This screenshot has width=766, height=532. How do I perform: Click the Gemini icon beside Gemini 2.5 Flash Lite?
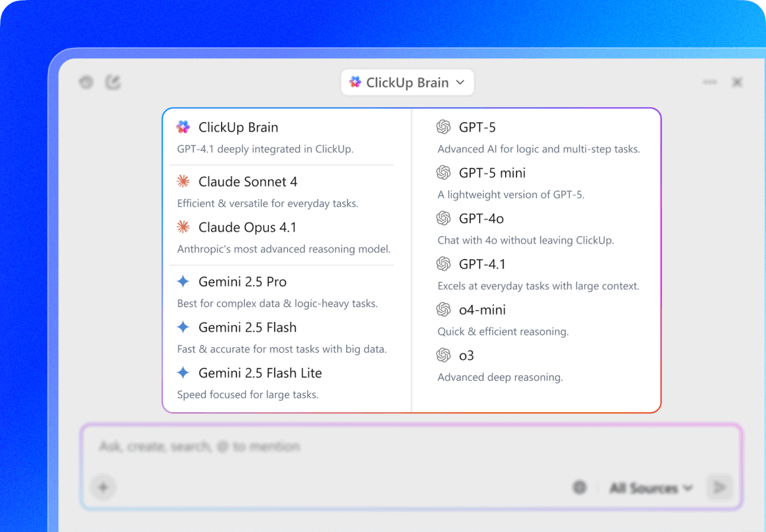[x=183, y=372]
